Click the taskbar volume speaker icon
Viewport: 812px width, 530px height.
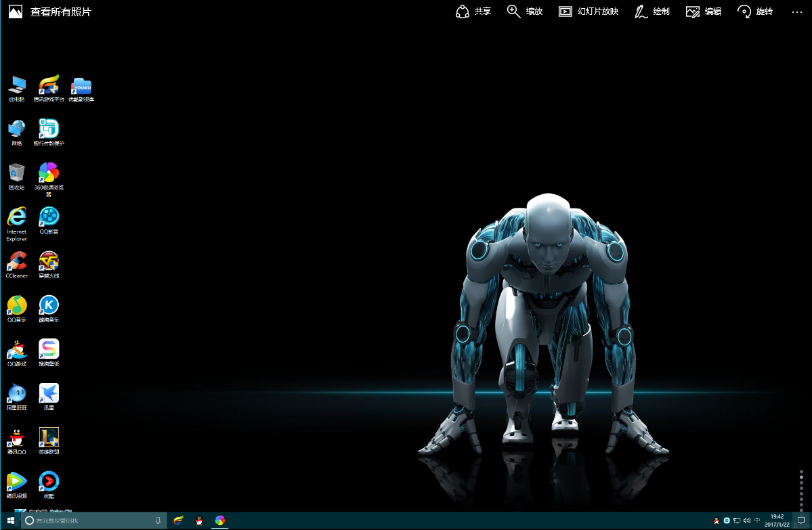pos(746,521)
